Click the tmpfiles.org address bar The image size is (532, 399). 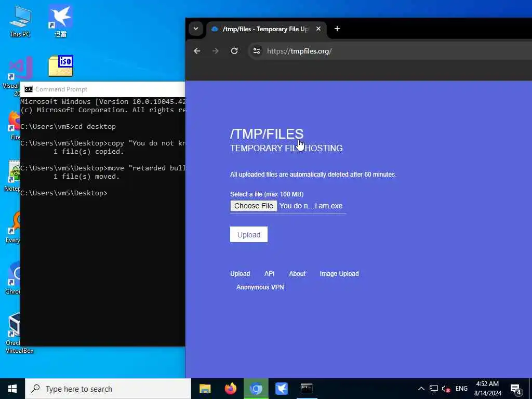[390, 51]
